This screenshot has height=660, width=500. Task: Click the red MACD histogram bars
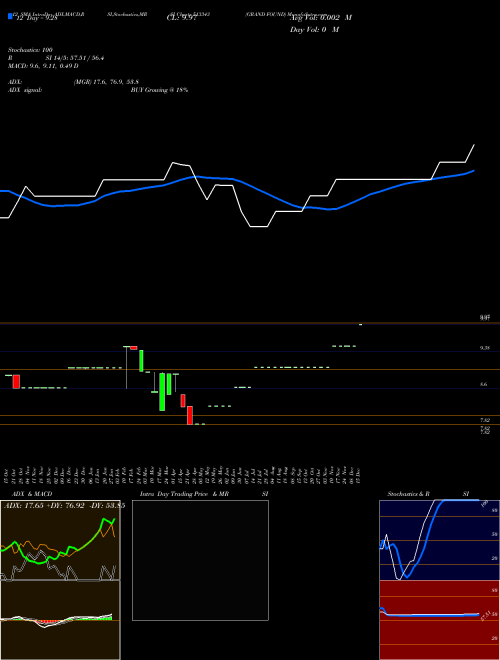coord(46,622)
